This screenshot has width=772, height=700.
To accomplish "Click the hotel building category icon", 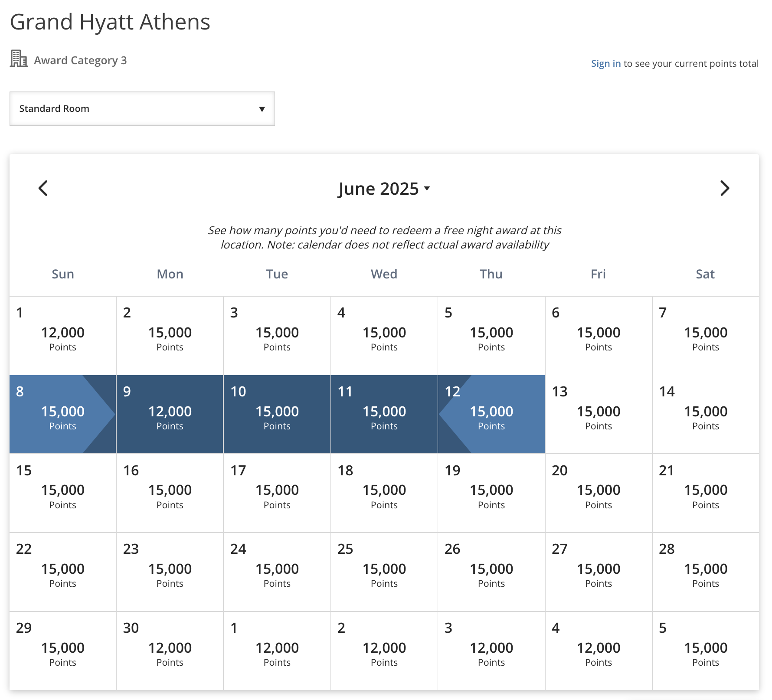I will click(x=19, y=59).
